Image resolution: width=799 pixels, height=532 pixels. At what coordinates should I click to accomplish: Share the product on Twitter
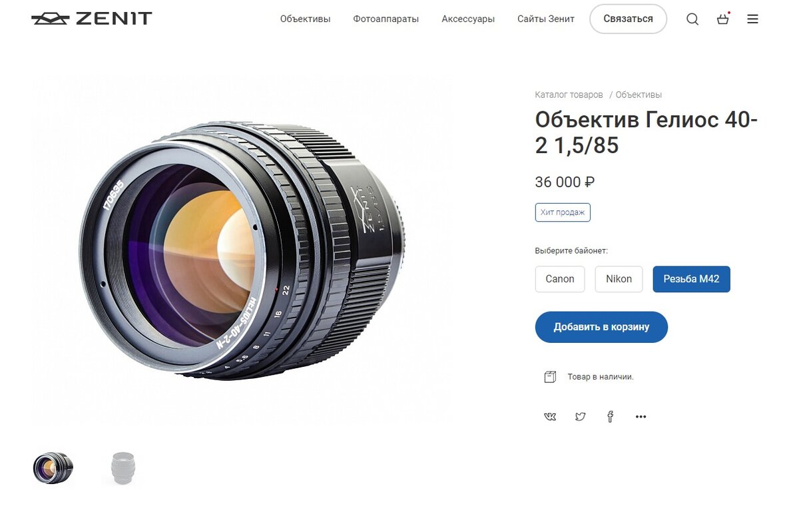click(x=580, y=416)
